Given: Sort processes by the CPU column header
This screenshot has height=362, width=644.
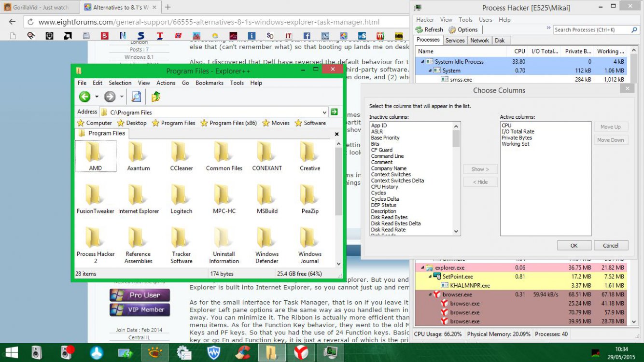Looking at the screenshot, I should coord(517,51).
